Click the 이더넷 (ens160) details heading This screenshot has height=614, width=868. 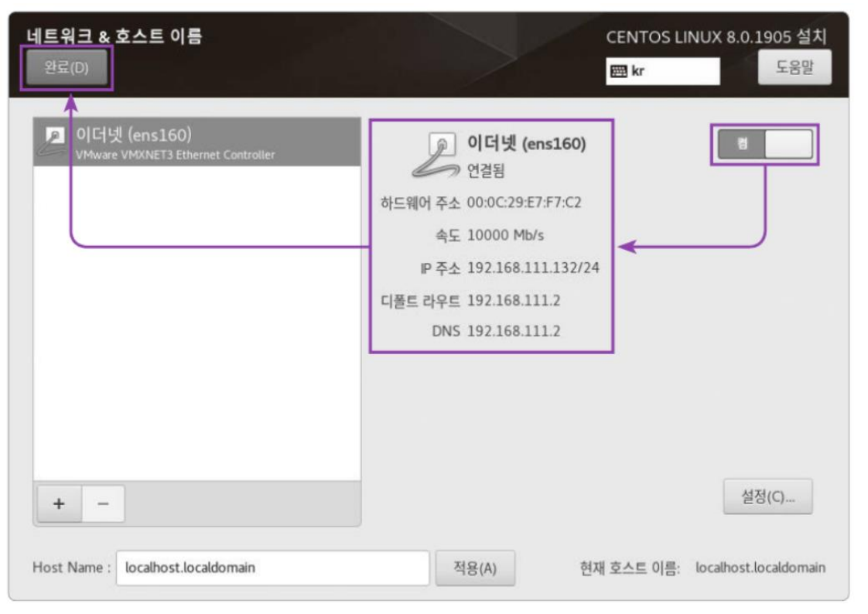click(x=526, y=143)
